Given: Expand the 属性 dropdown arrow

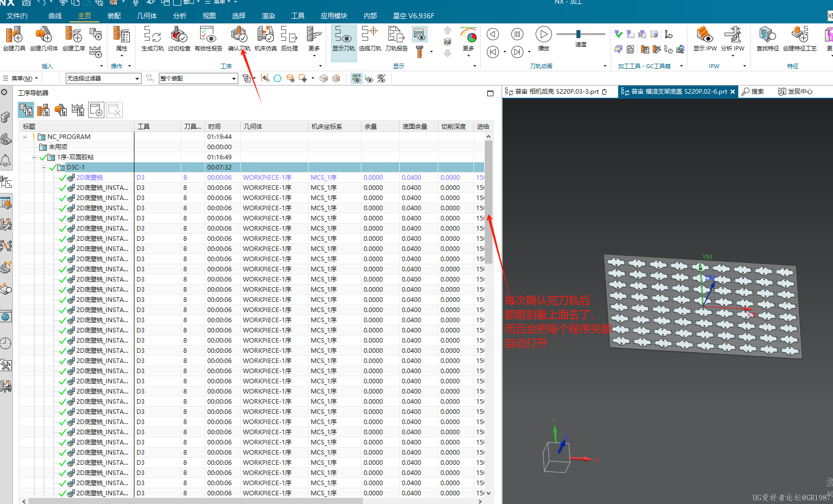Looking at the screenshot, I should click(122, 55).
